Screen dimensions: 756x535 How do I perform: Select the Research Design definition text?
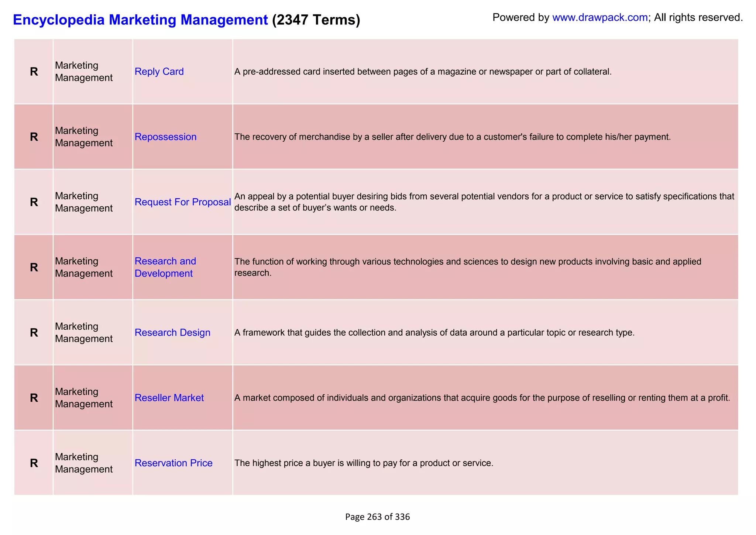(x=434, y=333)
